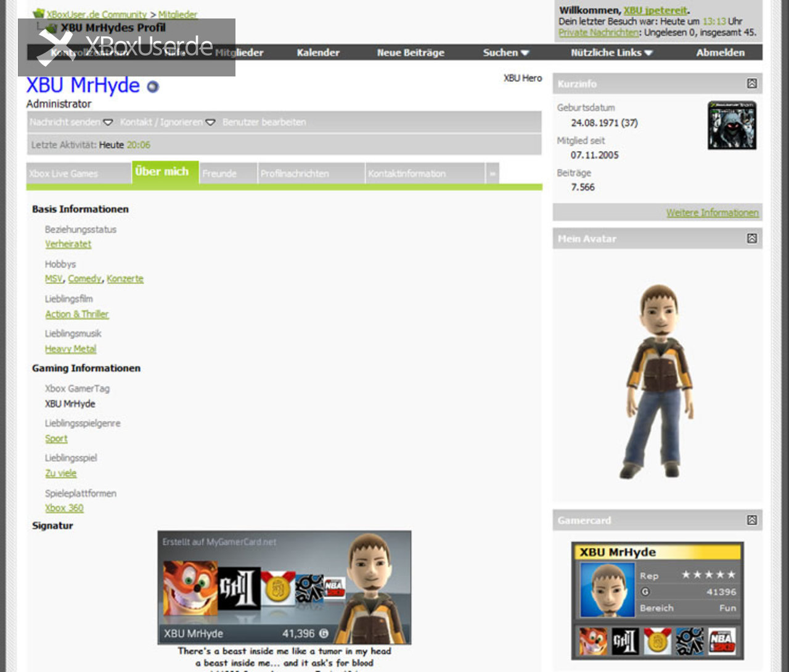This screenshot has width=789, height=672.
Task: Click the Gamerscore G icon in the signature
Action: click(324, 633)
